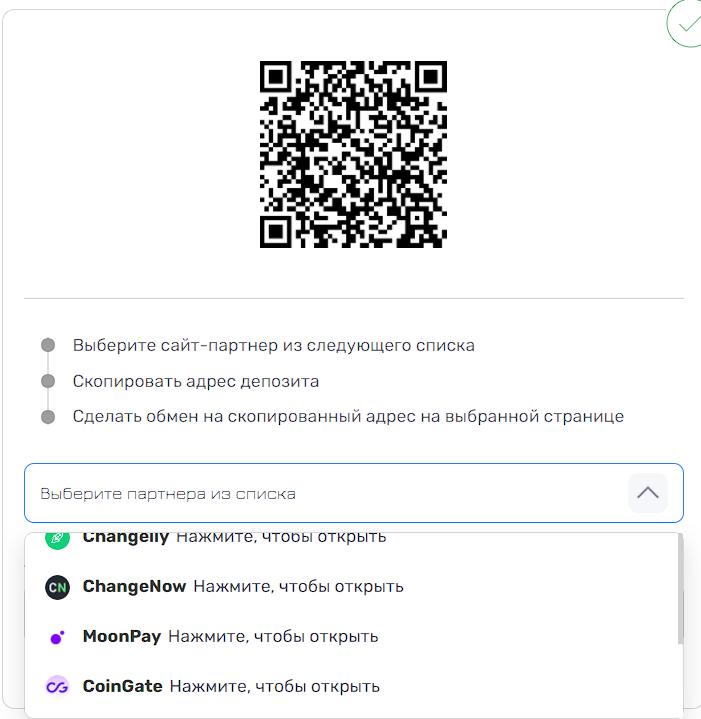
Task: Collapse the partner list with chevron
Action: pyautogui.click(x=647, y=493)
